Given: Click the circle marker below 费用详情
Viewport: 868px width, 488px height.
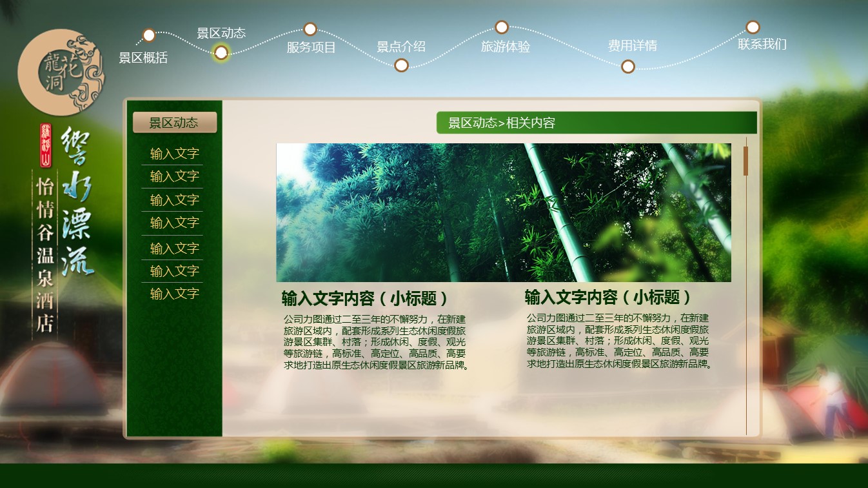Looking at the screenshot, I should (x=628, y=66).
